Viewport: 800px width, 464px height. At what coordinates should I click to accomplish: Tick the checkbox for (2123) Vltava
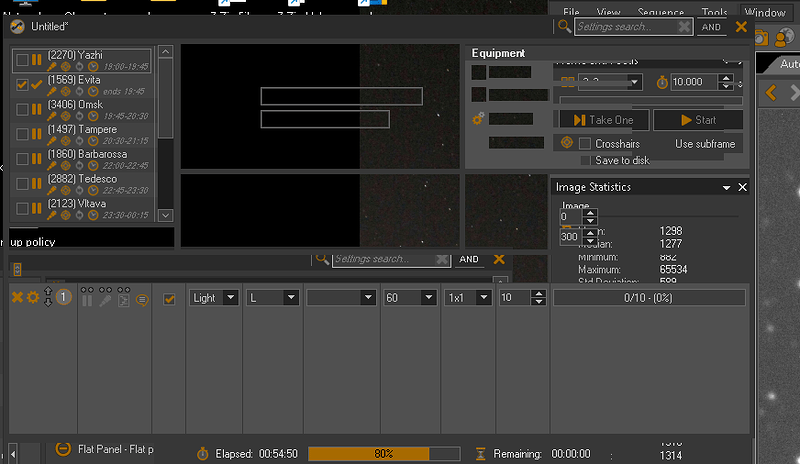pyautogui.click(x=22, y=208)
